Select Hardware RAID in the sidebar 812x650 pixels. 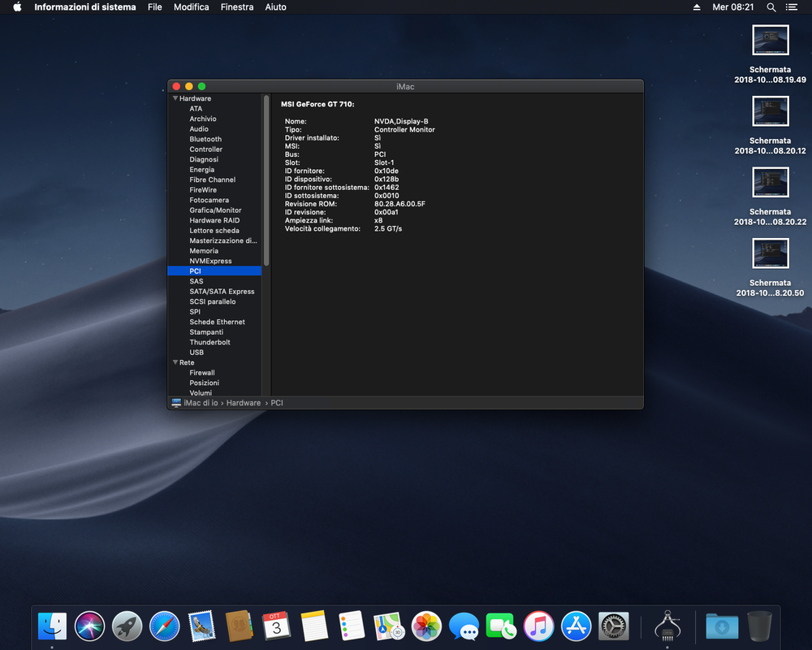click(214, 220)
